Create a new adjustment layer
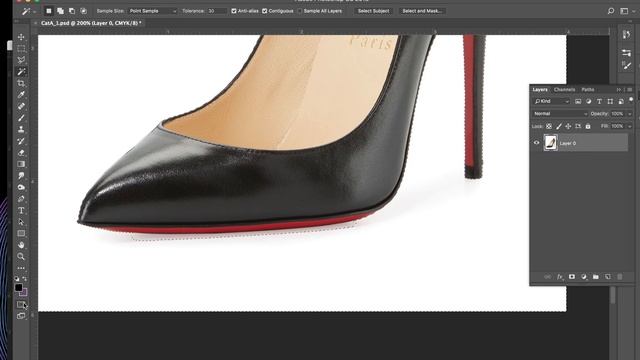The height and width of the screenshot is (360, 640). point(584,277)
